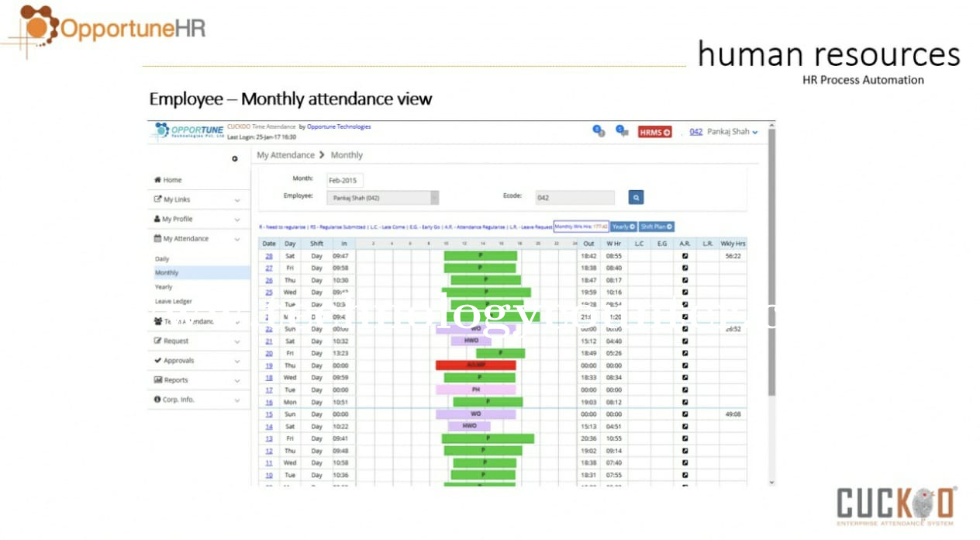Open attendance regularise icon for date 25
Viewport: 980px width, 540px height.
(685, 292)
